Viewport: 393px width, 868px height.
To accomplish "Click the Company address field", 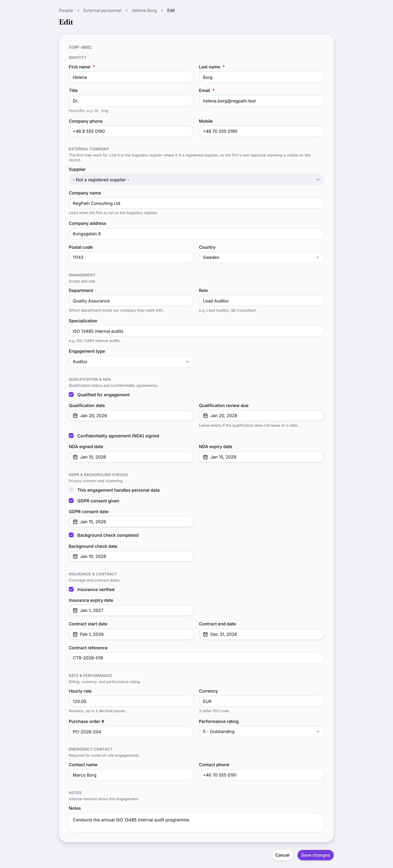I will point(196,234).
